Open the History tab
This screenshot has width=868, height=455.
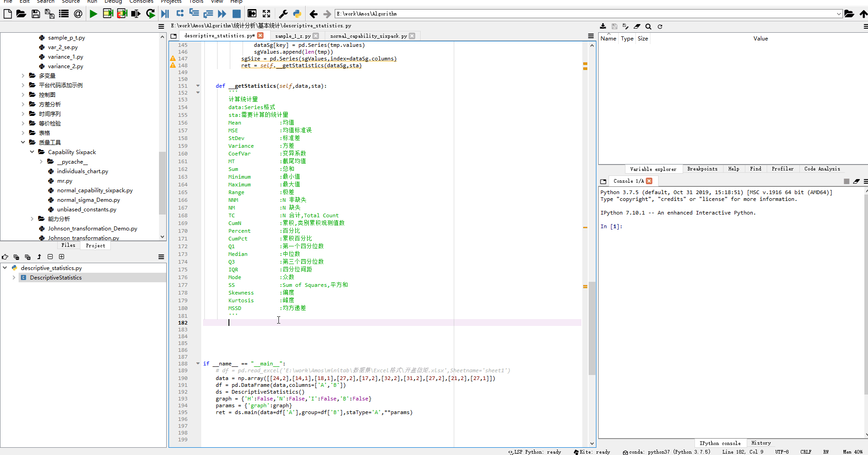click(x=761, y=443)
